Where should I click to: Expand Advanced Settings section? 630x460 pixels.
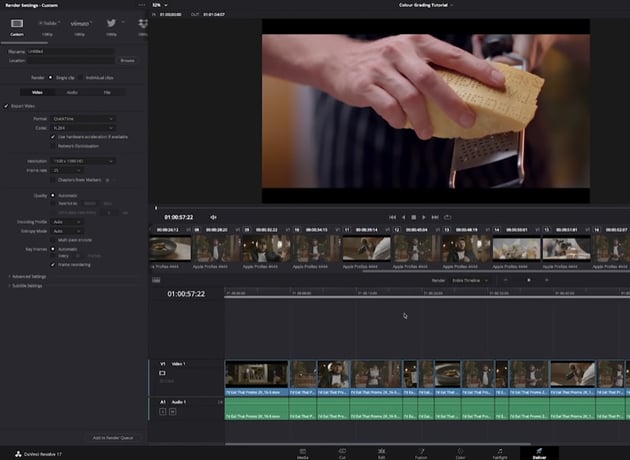point(27,277)
